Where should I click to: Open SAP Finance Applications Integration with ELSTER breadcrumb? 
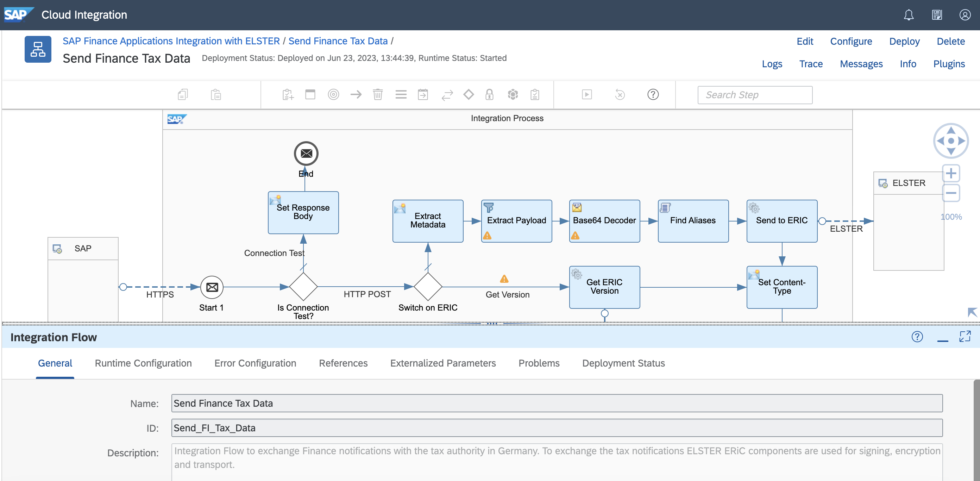click(171, 41)
